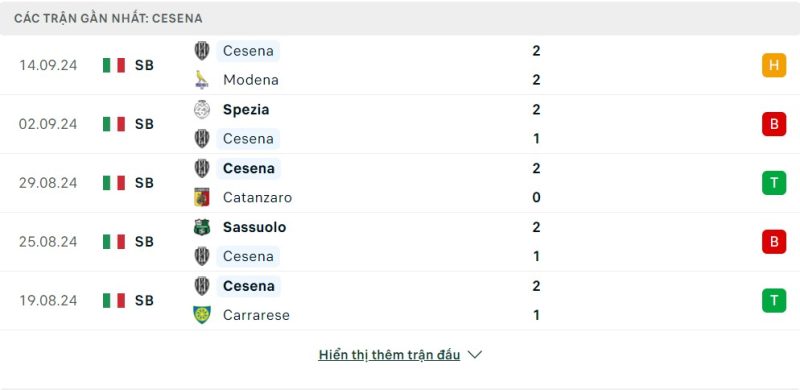Screen dimensions: 800x390
Task: Click the Modena canary club logo
Action: (202, 80)
